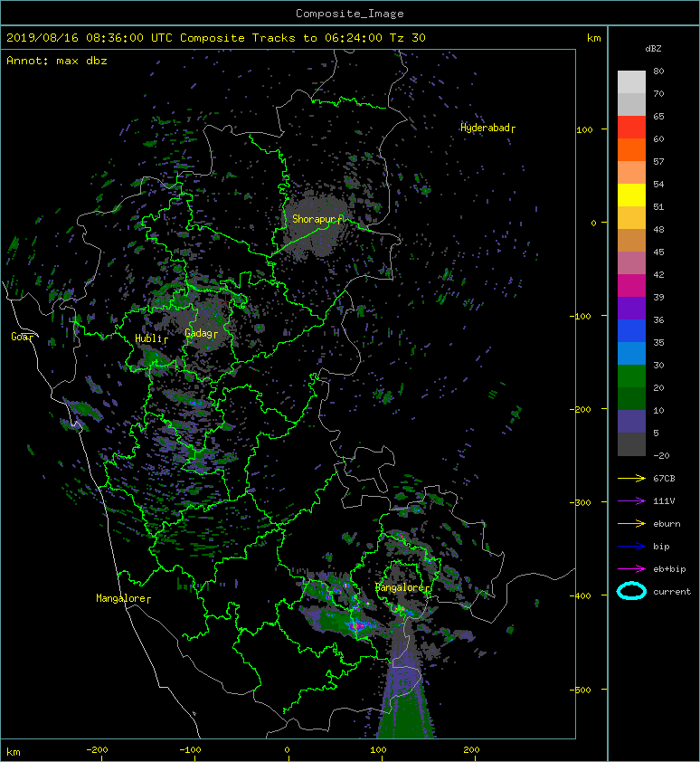Click the 'Gadag' city label
This screenshot has width=700, height=762.
201,333
